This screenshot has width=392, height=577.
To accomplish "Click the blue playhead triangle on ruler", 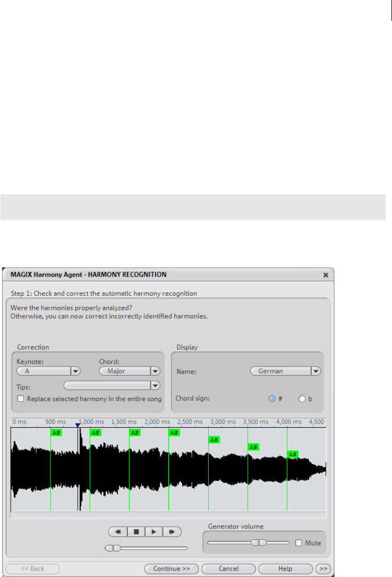I will (x=78, y=425).
